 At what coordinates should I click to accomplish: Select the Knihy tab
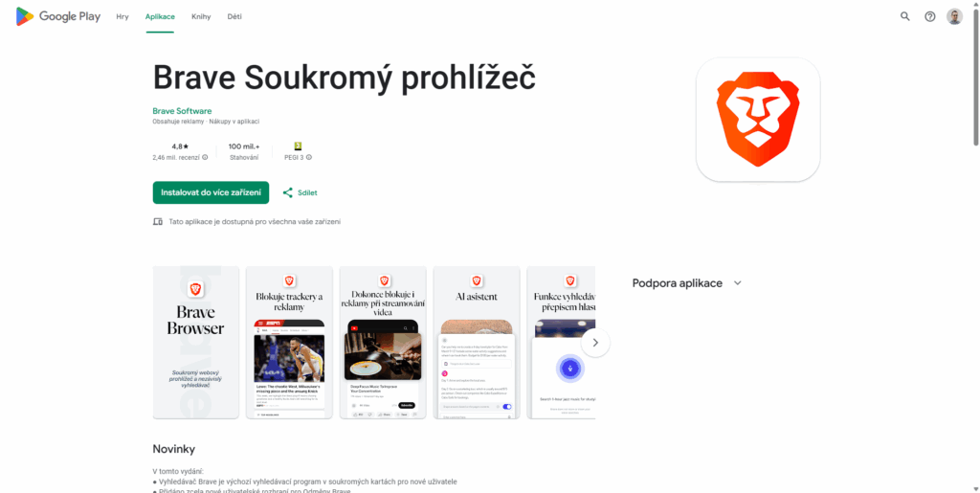(x=201, y=17)
